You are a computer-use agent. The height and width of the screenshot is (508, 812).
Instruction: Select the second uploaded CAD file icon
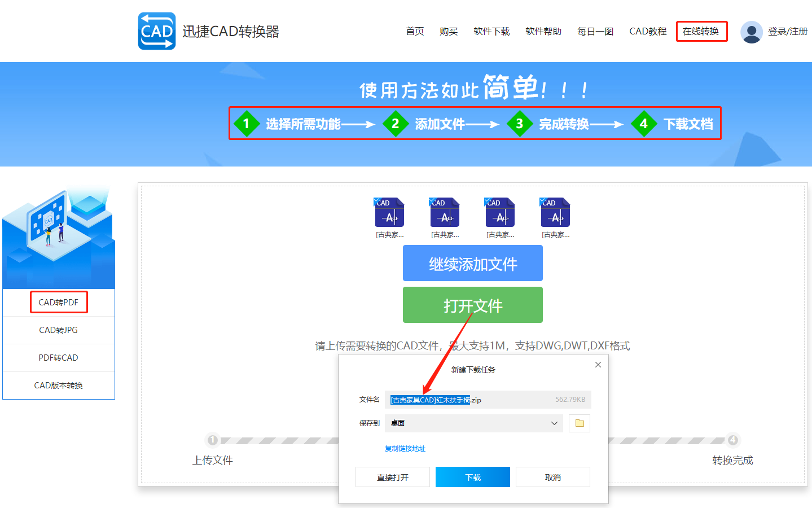(x=445, y=213)
